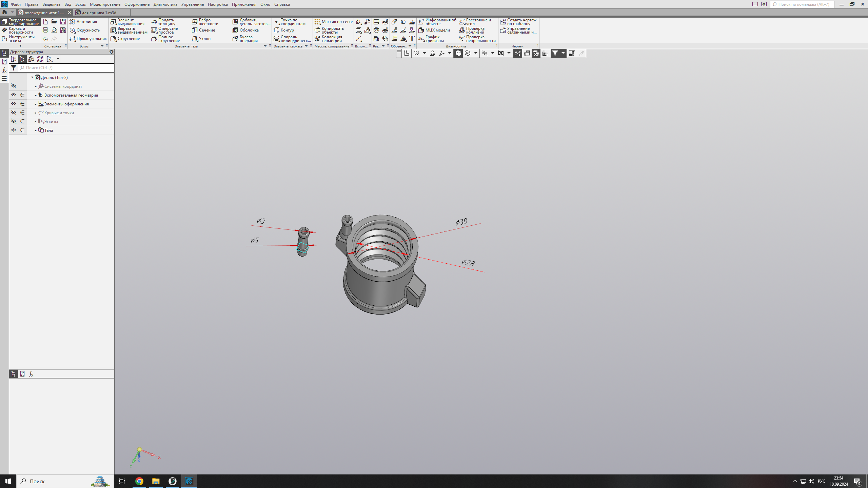Screen dimensions: 868x488
Task: Open Chrome from the Windows taskbar
Action: point(139,481)
